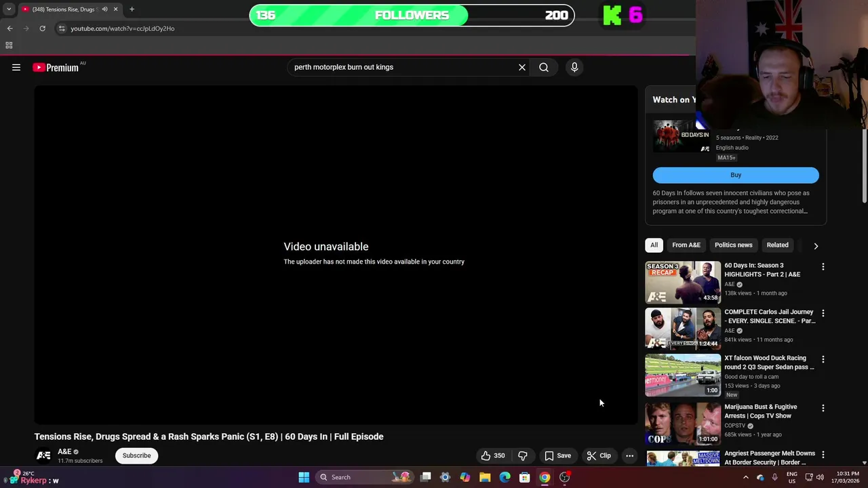Open XT falcon Wood Duck Racing video title
868x488 pixels.
(x=769, y=363)
